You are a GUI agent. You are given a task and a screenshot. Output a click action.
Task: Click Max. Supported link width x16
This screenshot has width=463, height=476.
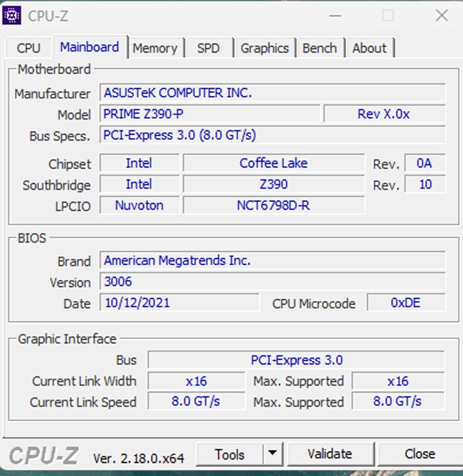tap(398, 381)
